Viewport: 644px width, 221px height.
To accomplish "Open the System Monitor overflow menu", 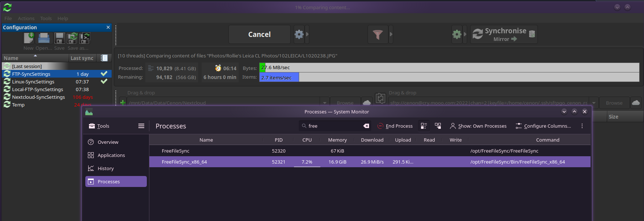I will [582, 126].
